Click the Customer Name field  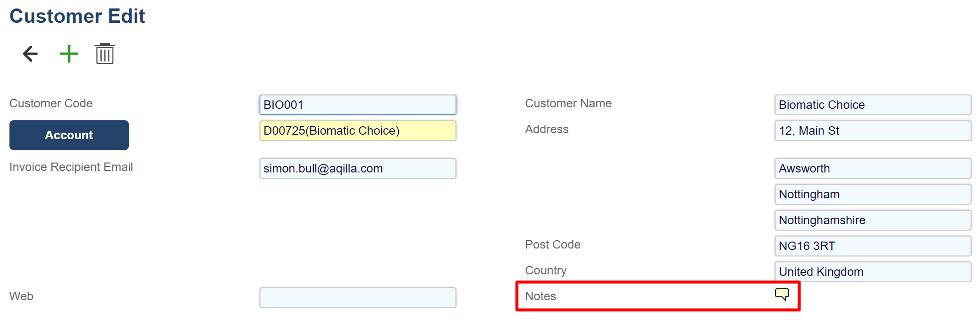point(873,105)
